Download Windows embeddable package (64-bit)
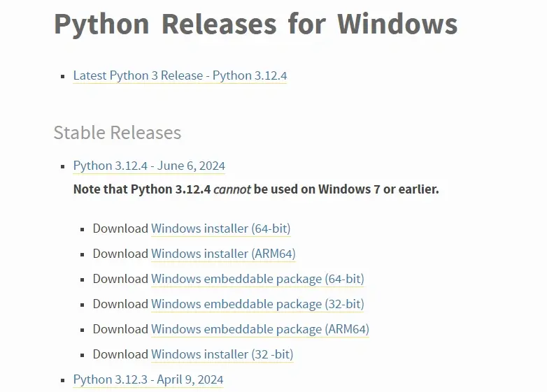 pyautogui.click(x=257, y=279)
